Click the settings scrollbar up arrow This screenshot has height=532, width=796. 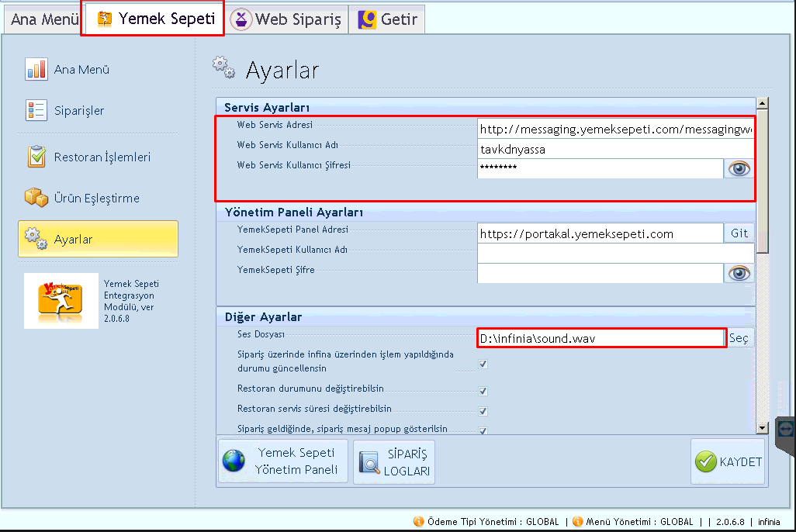tap(762, 104)
